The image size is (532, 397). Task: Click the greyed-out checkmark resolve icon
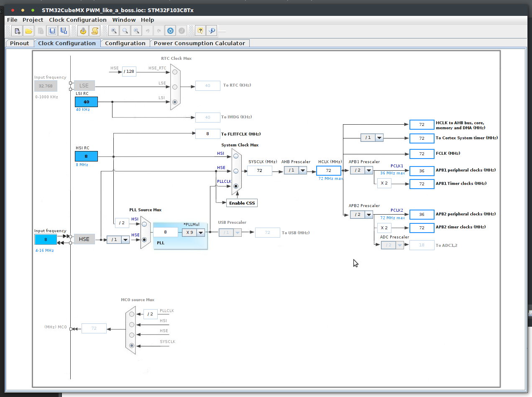click(x=181, y=31)
